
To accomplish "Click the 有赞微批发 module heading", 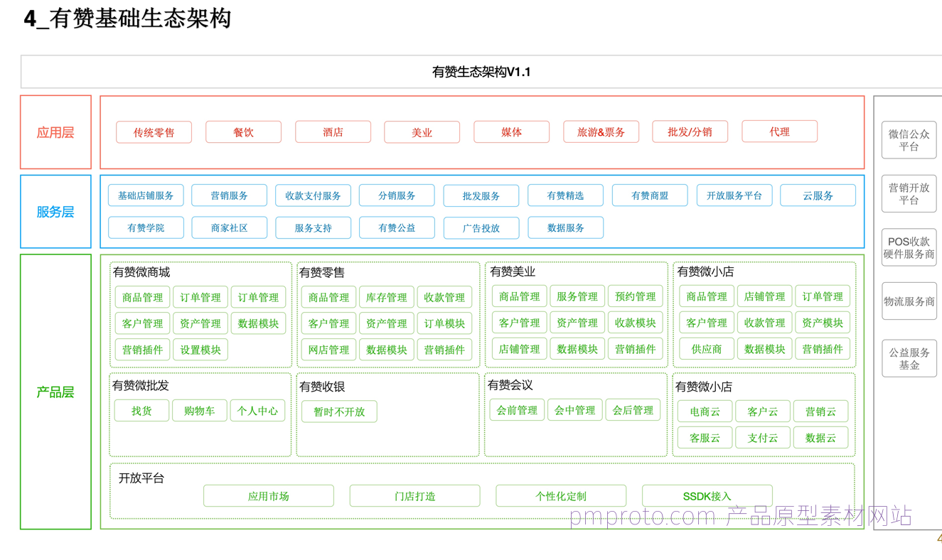I will [x=141, y=386].
